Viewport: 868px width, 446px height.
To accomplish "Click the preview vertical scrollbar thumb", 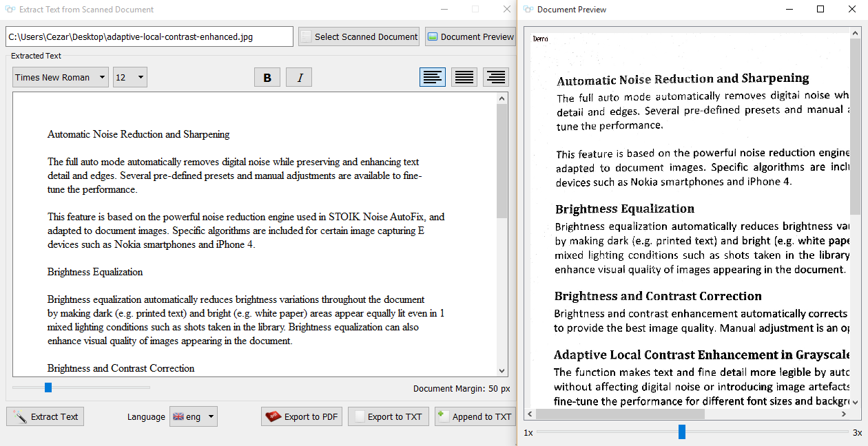I will (856, 127).
